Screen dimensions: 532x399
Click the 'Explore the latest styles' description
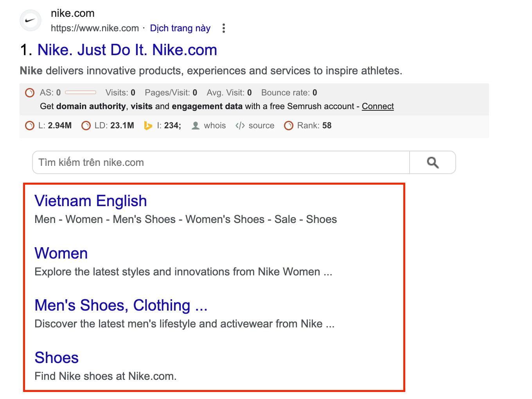pos(183,272)
